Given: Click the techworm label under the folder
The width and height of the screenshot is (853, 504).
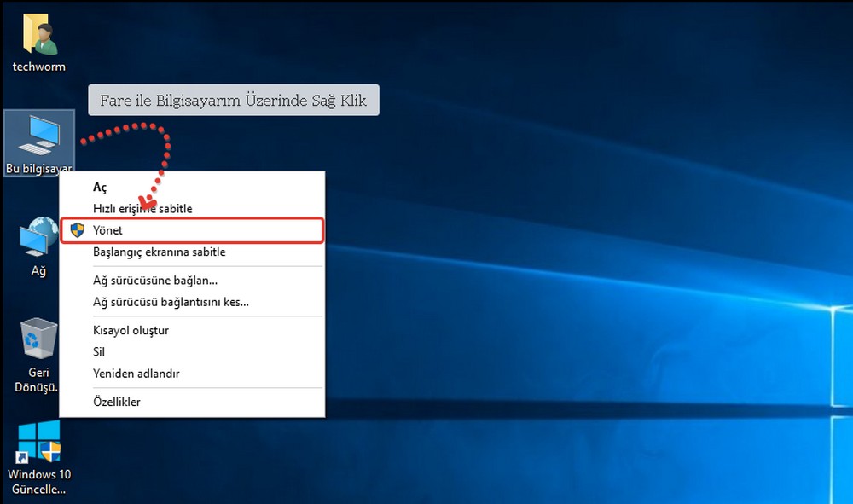Looking at the screenshot, I should click(38, 67).
